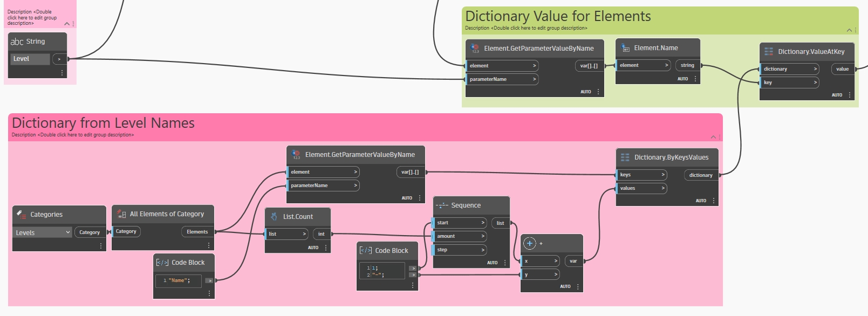
Task: Click the plus icon on the addition node
Action: coord(530,243)
